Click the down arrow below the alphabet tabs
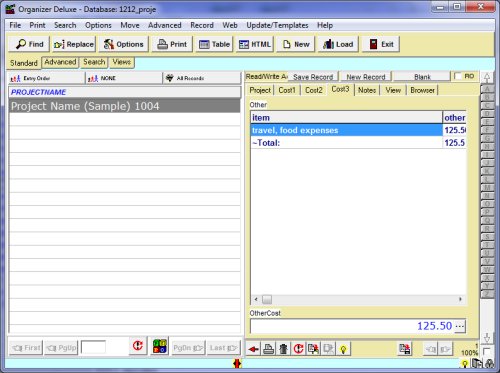The width and height of the screenshot is (500, 373). pyautogui.click(x=487, y=338)
